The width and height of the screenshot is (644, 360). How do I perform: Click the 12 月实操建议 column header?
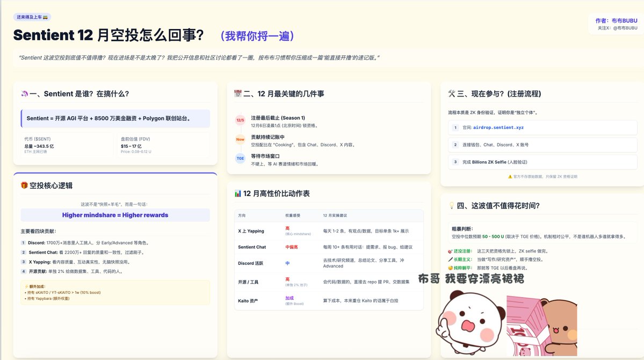point(335,215)
